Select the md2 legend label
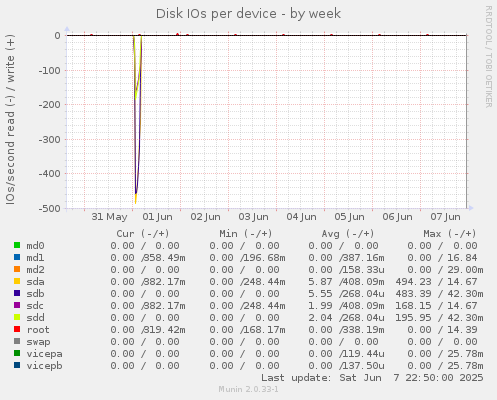 tap(35, 270)
